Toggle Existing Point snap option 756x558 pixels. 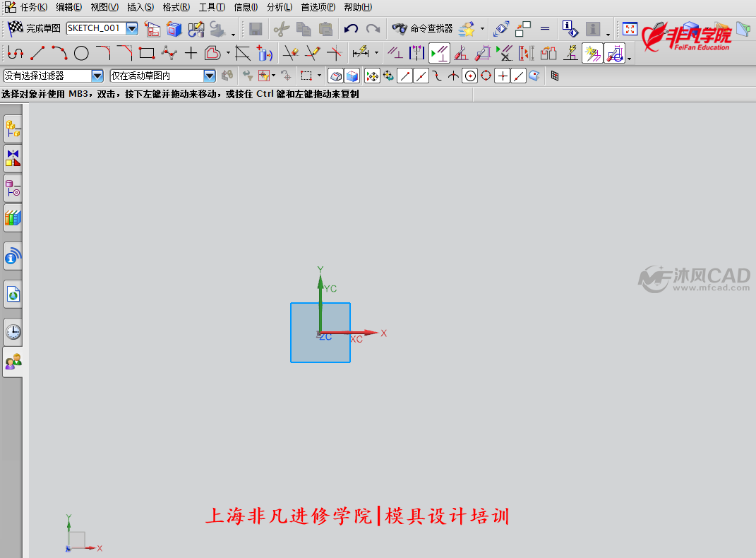(503, 76)
